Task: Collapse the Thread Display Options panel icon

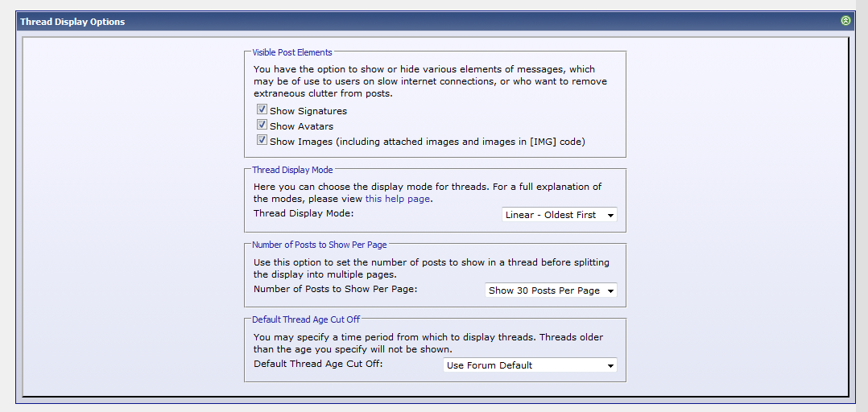Action: [x=845, y=21]
